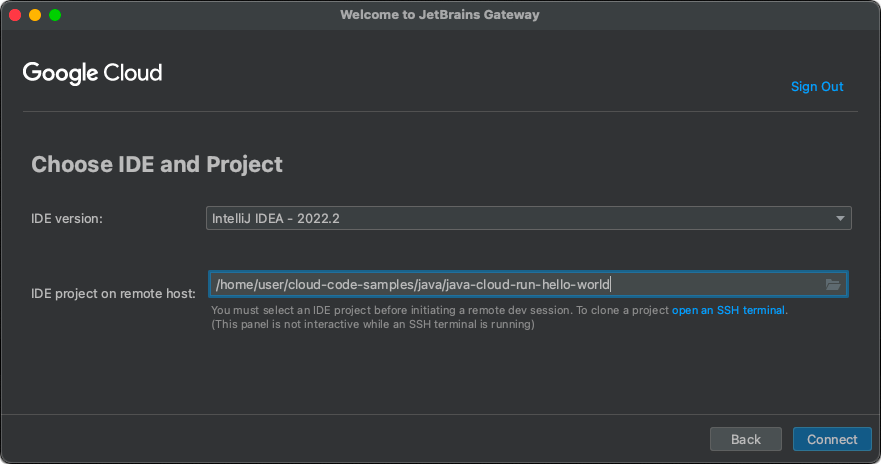Click the folder browse icon in project field

tap(832, 285)
